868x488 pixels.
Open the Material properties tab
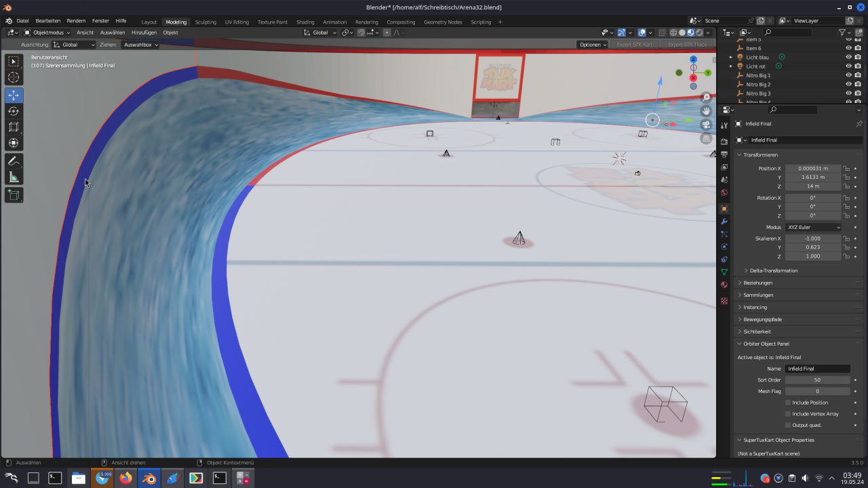tap(724, 285)
